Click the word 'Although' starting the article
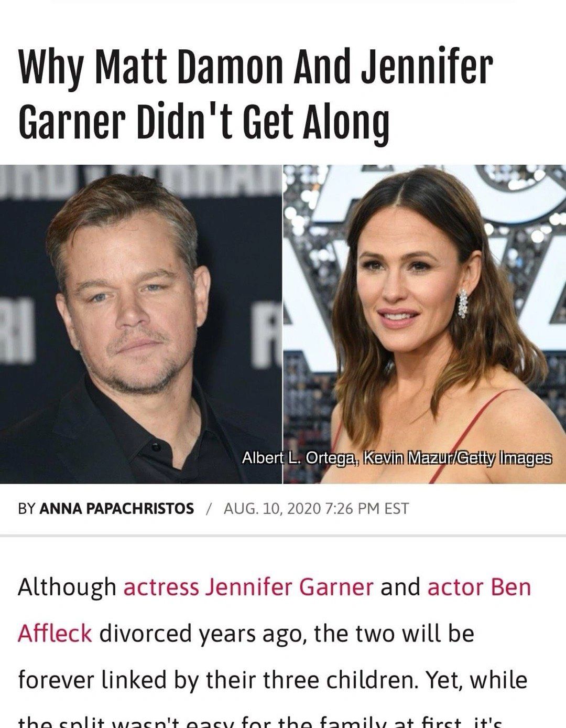 coord(67,587)
